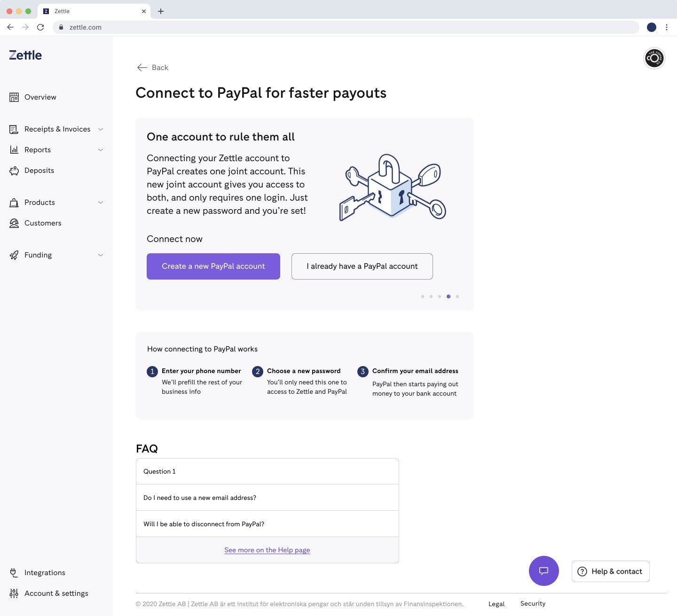This screenshot has height=616, width=677.
Task: Click the Overview icon in sidebar
Action: [x=14, y=97]
